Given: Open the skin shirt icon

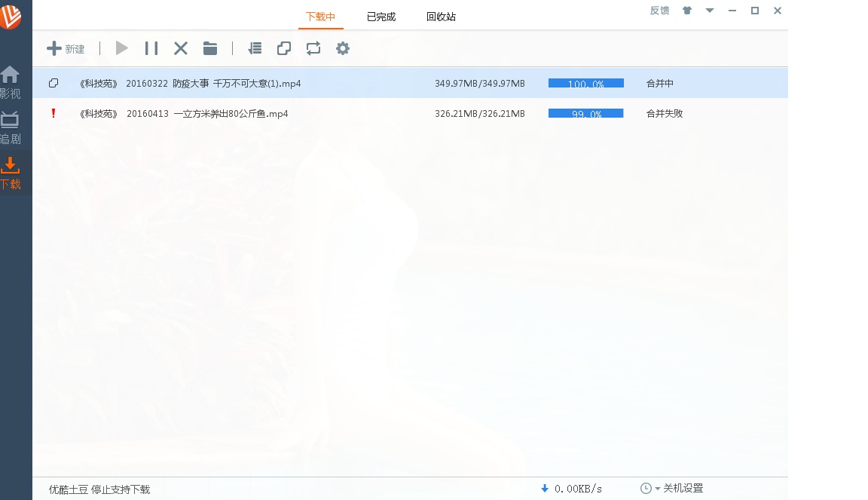Looking at the screenshot, I should tap(686, 11).
